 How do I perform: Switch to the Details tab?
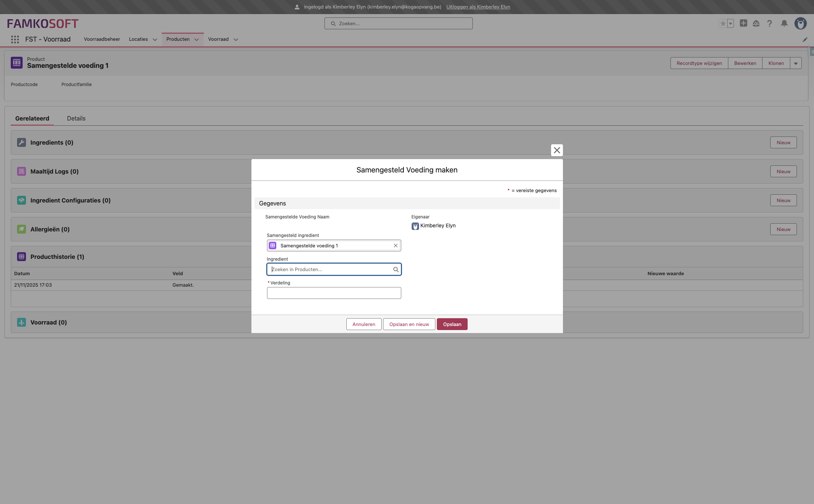[x=76, y=118]
